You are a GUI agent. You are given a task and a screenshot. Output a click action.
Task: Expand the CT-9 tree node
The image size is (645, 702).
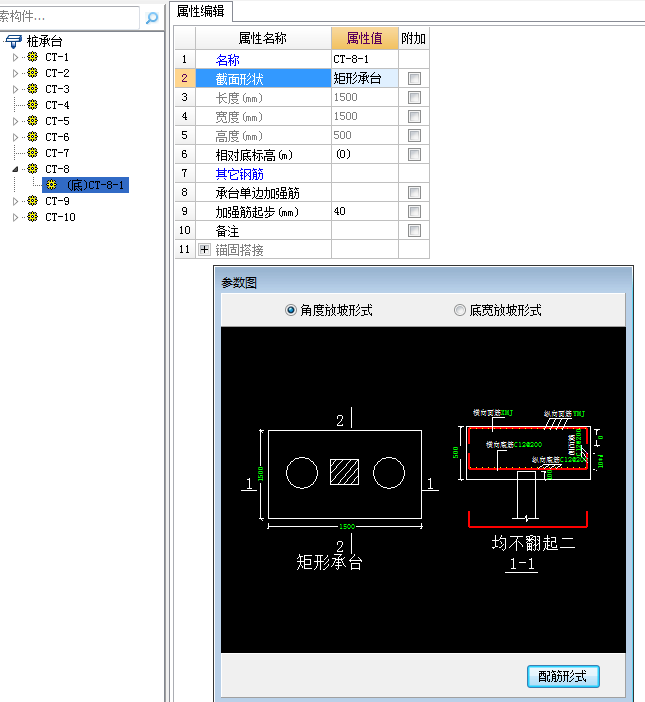point(15,201)
